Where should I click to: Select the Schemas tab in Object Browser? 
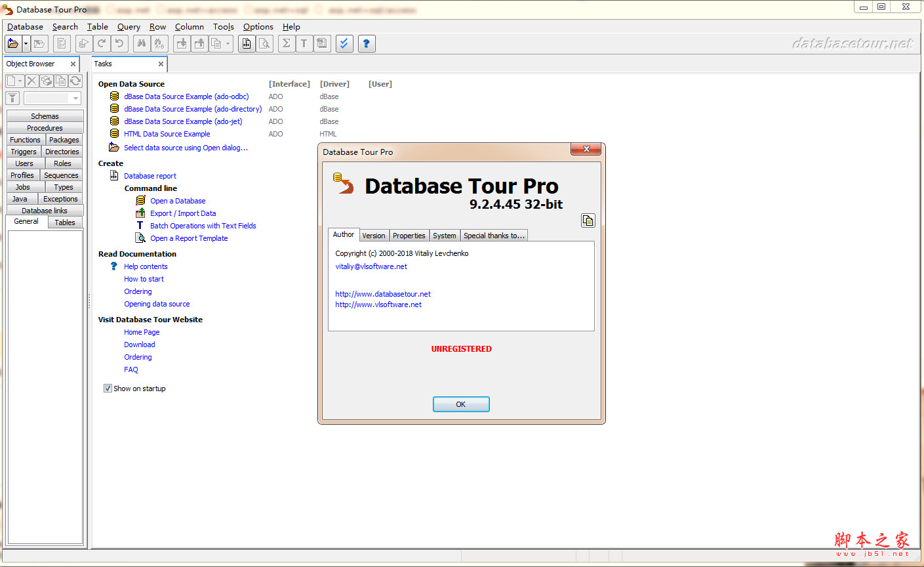point(45,116)
